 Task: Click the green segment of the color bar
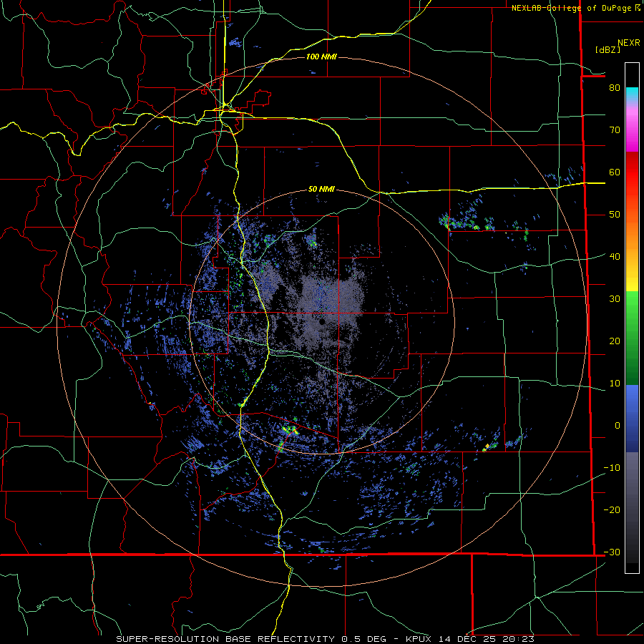point(632,338)
